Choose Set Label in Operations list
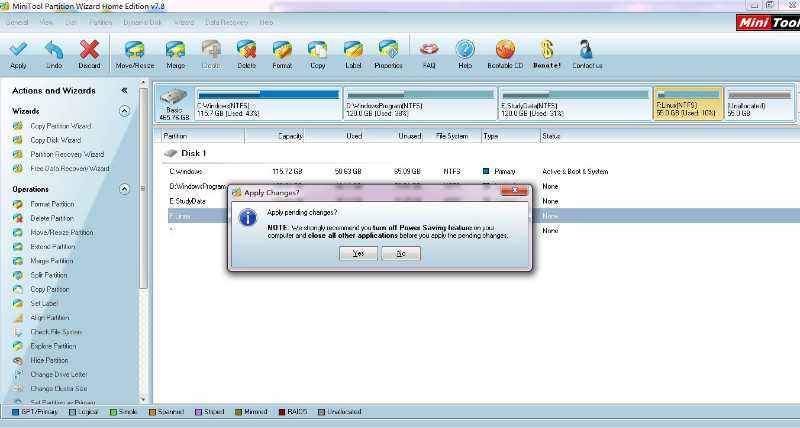The image size is (800, 428). tap(43, 303)
